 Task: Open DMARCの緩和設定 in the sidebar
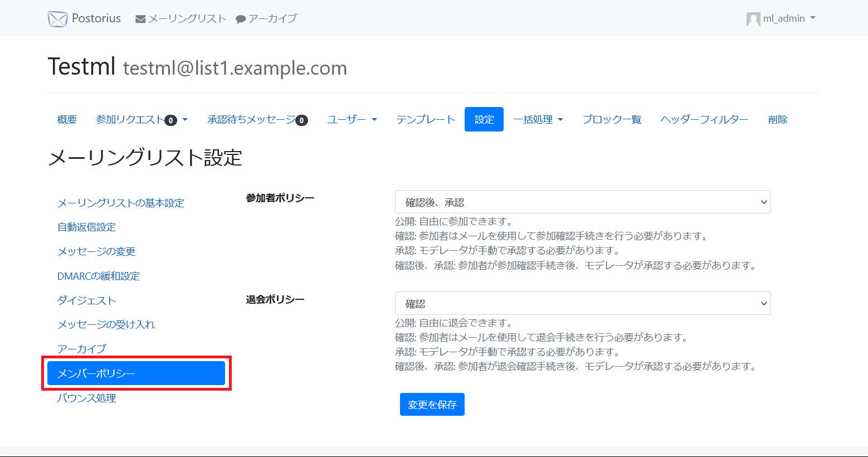[99, 276]
